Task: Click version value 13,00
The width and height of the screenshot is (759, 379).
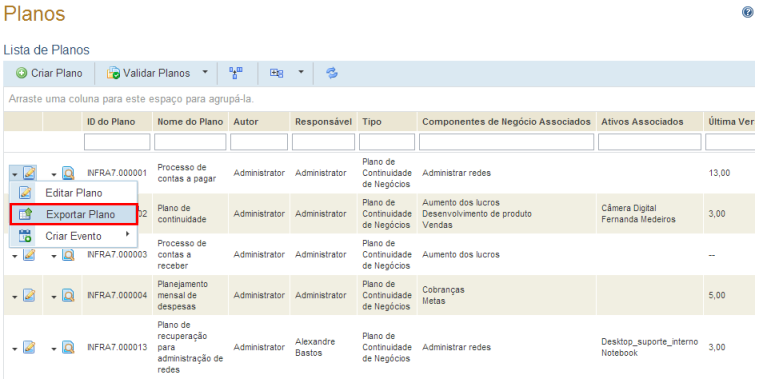Action: click(x=719, y=173)
